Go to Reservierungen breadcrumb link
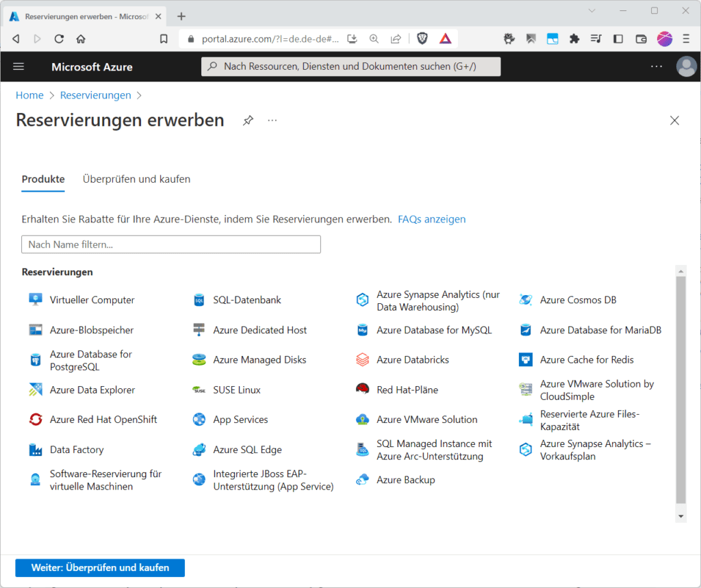This screenshot has width=701, height=588. pos(96,95)
